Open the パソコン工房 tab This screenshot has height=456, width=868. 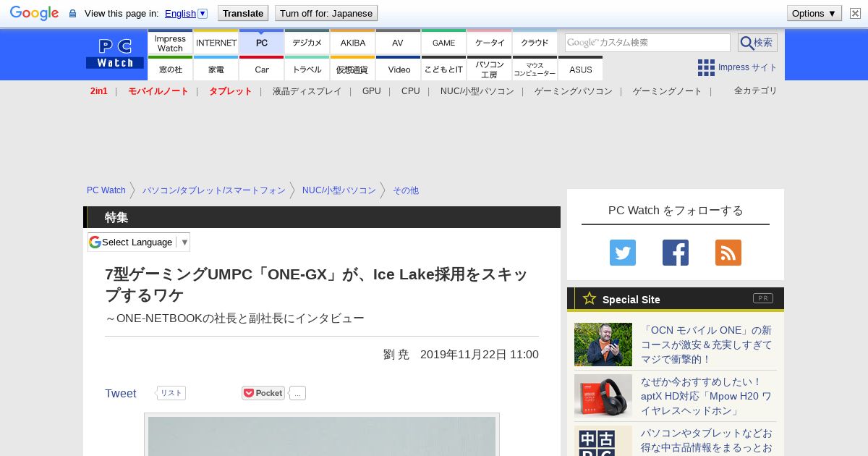[490, 69]
